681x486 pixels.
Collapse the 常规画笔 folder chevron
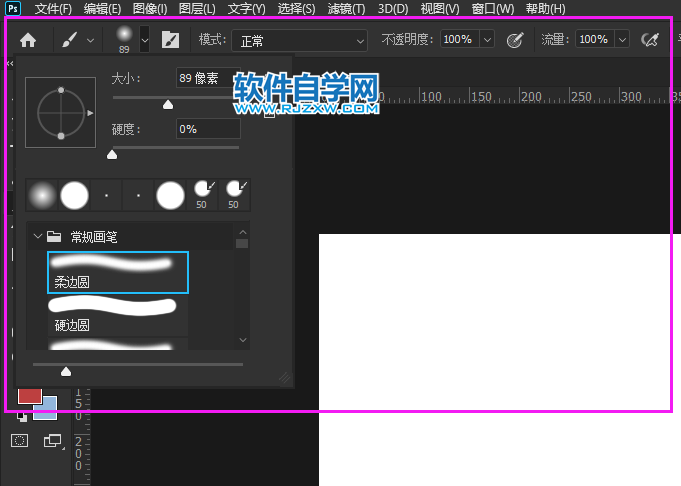tap(38, 236)
